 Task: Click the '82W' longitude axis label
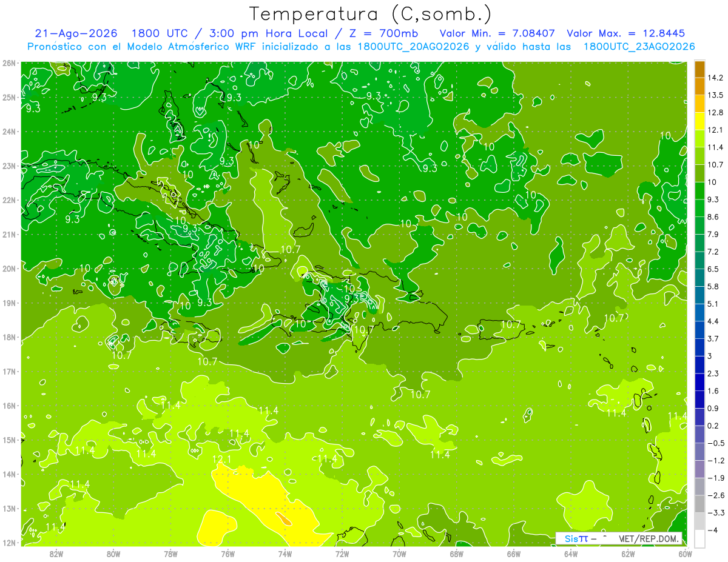(x=56, y=554)
